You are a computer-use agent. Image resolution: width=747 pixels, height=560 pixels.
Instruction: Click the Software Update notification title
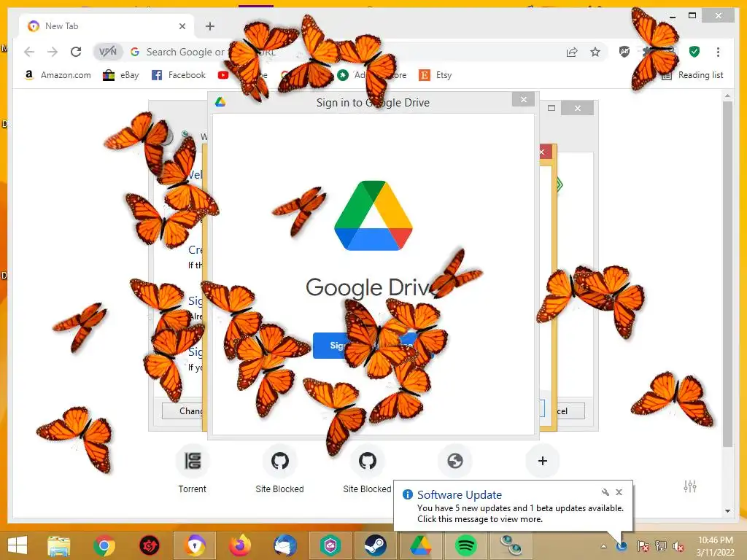click(460, 495)
